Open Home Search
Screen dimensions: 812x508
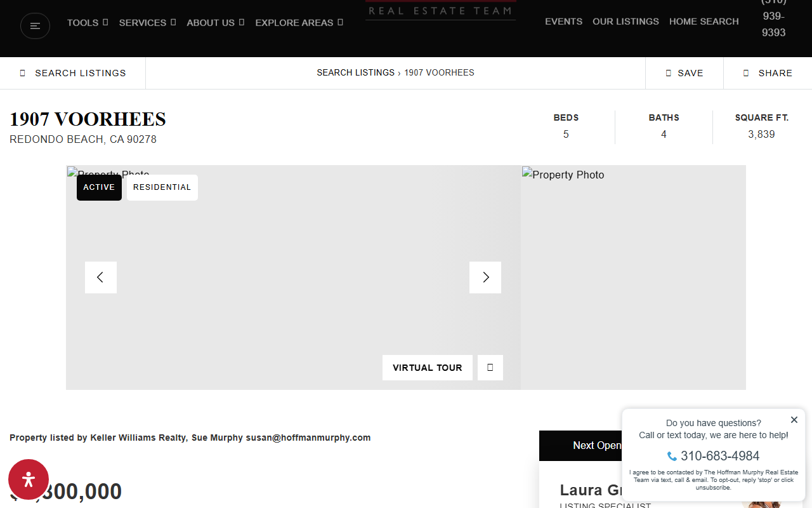704,22
